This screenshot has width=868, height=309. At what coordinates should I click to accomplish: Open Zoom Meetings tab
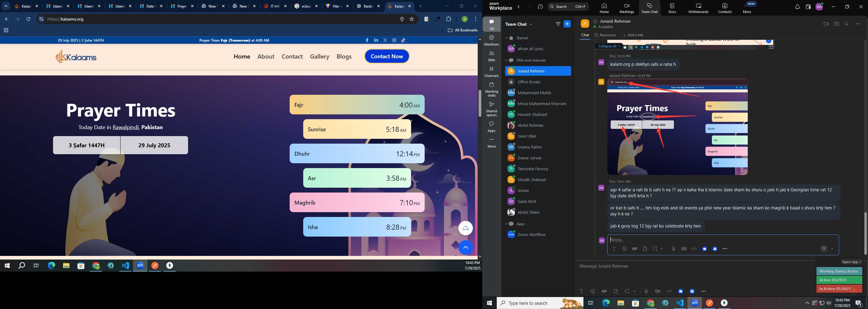click(626, 8)
